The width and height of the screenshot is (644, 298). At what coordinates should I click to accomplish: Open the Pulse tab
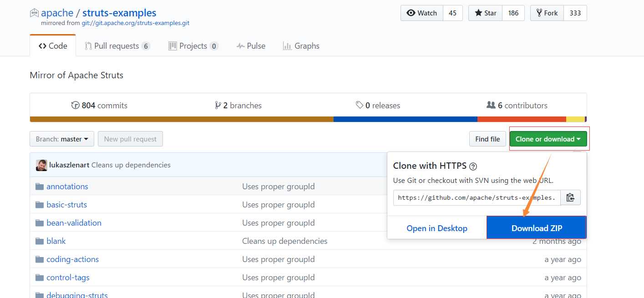pos(251,46)
